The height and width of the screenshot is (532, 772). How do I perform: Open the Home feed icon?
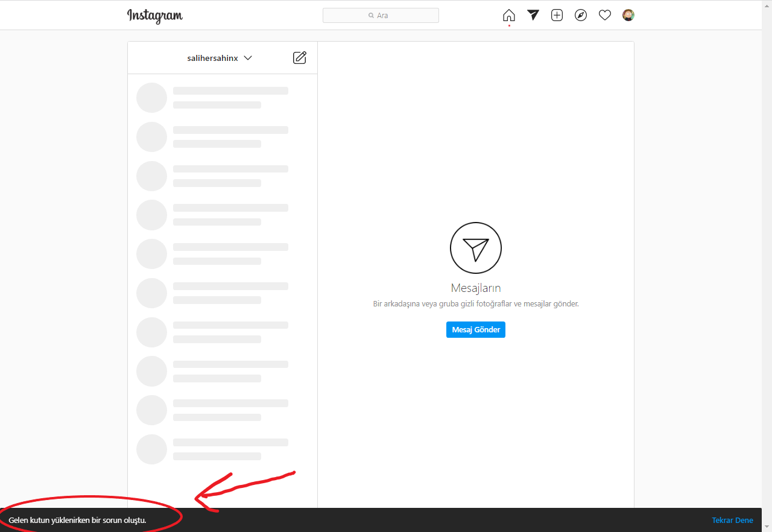[x=509, y=15]
